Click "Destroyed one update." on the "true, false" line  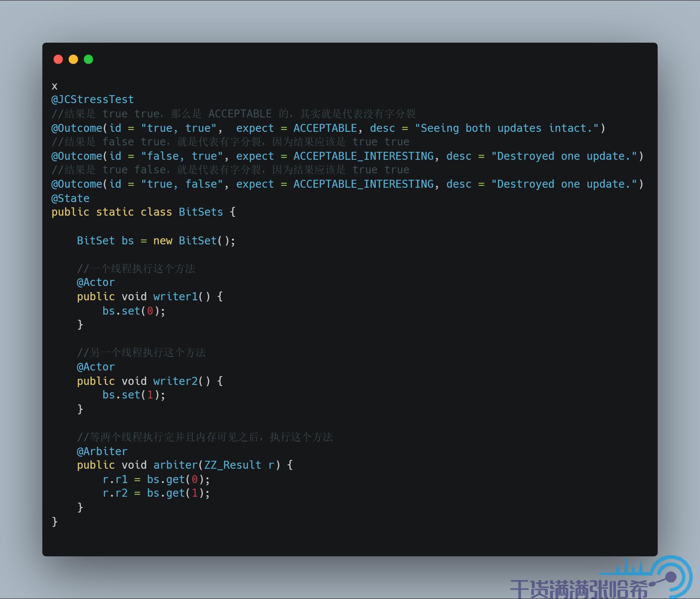(x=564, y=184)
